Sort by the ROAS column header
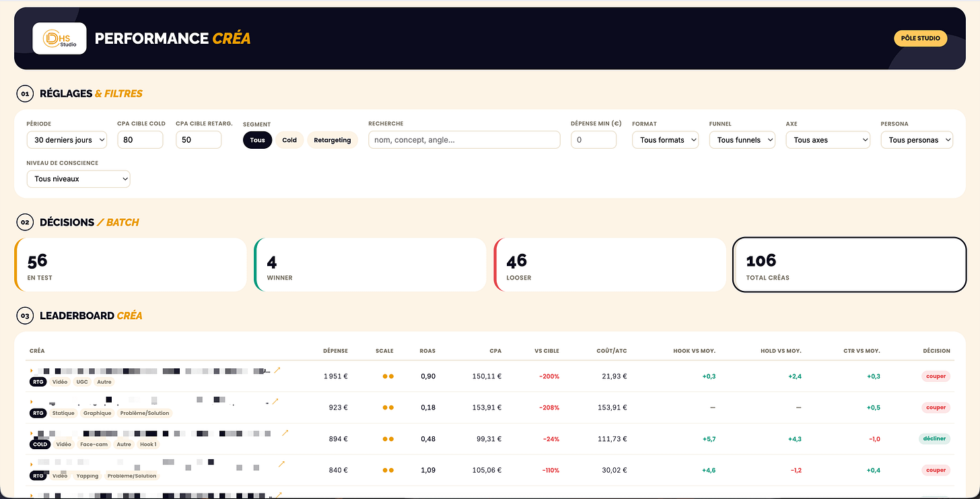This screenshot has height=499, width=980. click(427, 351)
